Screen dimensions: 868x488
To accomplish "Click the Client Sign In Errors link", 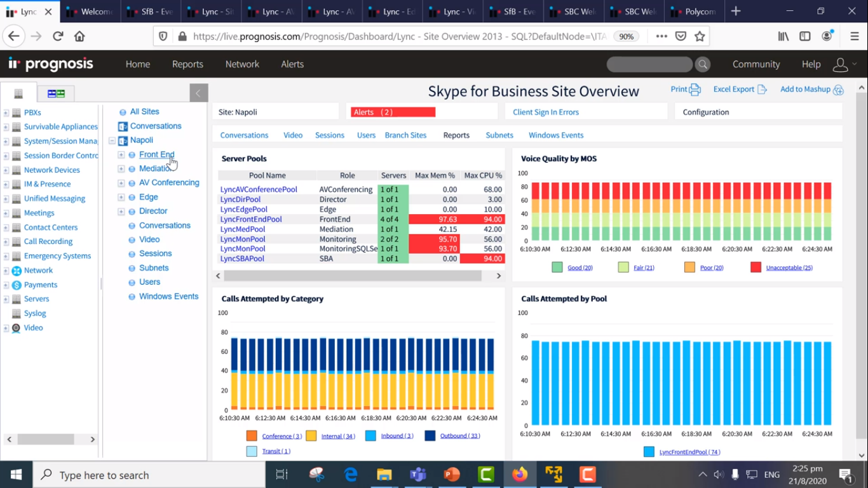I will 546,112.
